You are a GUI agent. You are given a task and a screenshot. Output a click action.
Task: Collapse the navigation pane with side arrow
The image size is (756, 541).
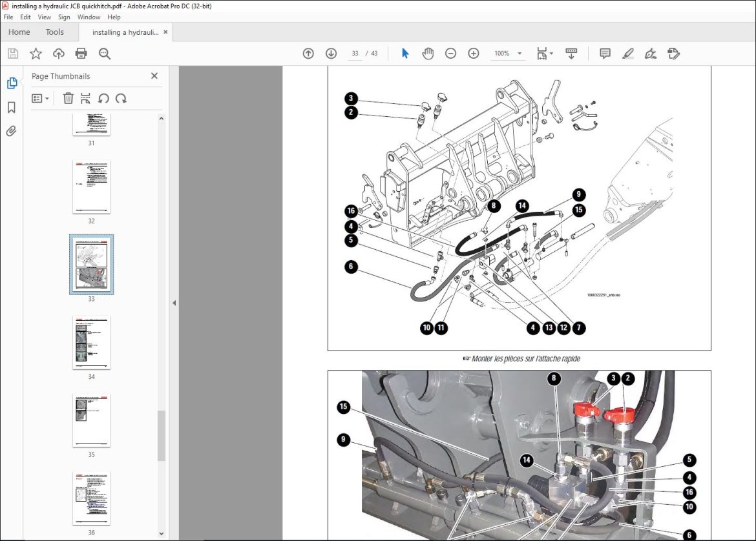tap(174, 303)
